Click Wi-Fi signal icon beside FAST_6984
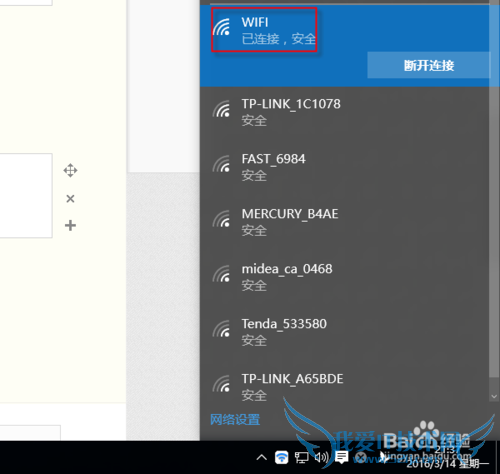The height and width of the screenshot is (474, 500). click(221, 164)
